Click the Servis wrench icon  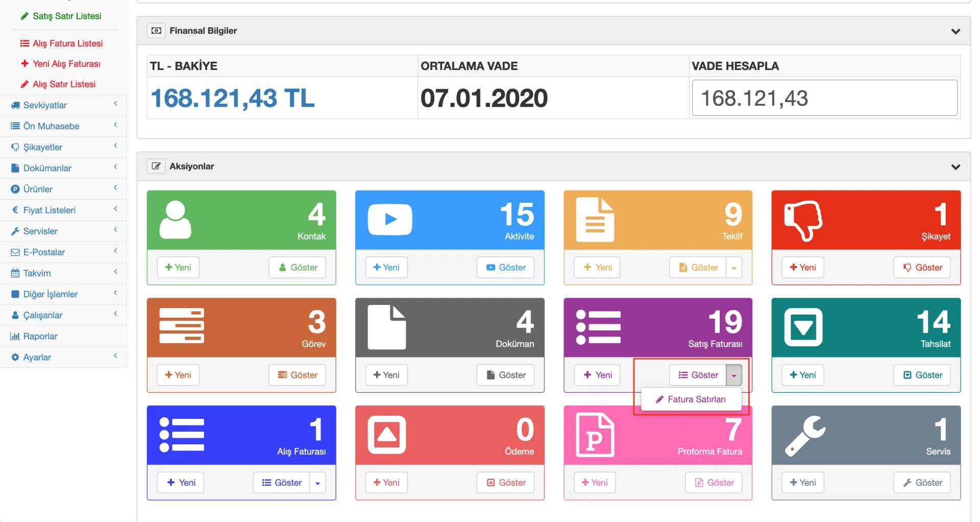click(x=805, y=436)
